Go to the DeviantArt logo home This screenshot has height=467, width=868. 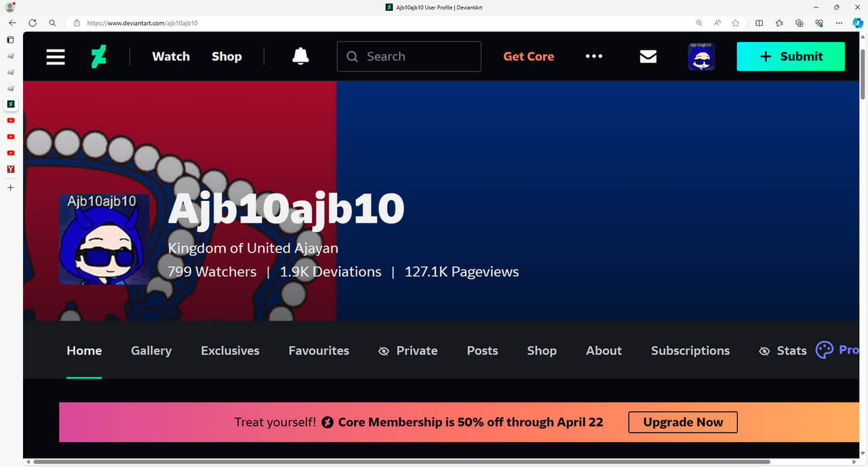99,56
